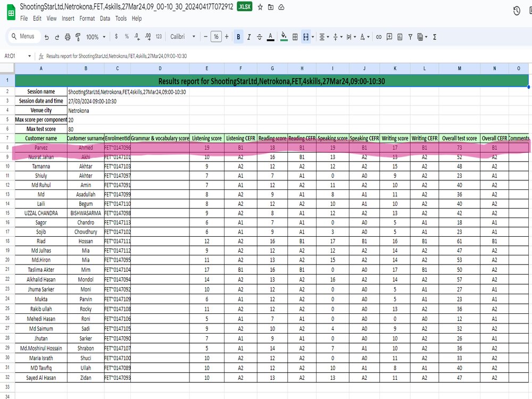Select cell 'Netrokona' venue city value
The width and height of the screenshot is (532, 399).
79,111
